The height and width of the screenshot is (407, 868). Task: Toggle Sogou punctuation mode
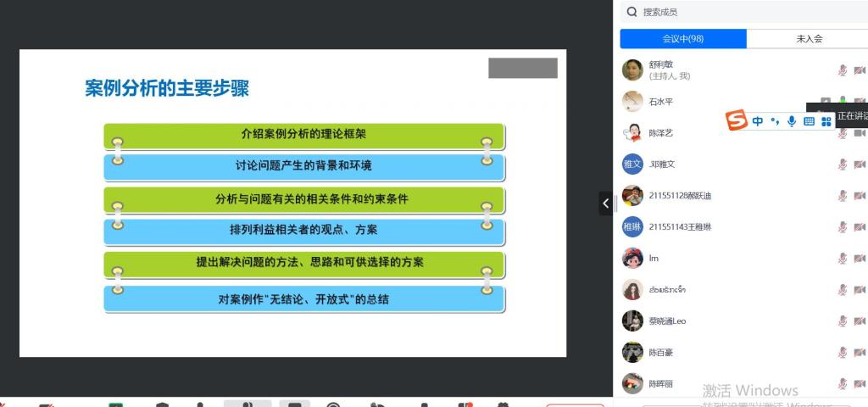(775, 121)
